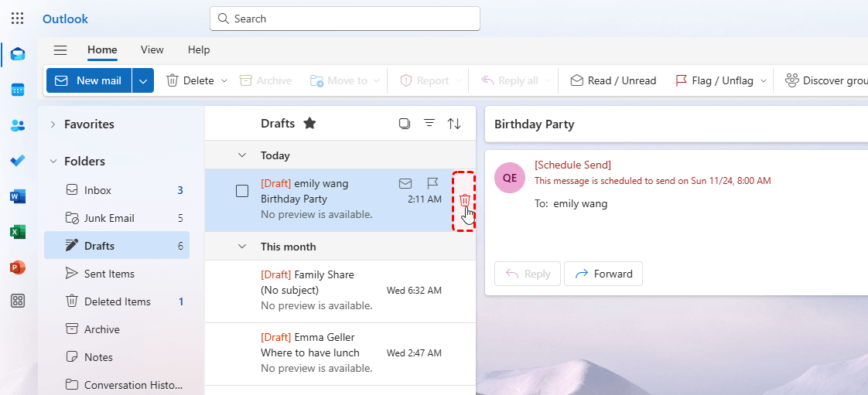Switch to the View tab

152,49
